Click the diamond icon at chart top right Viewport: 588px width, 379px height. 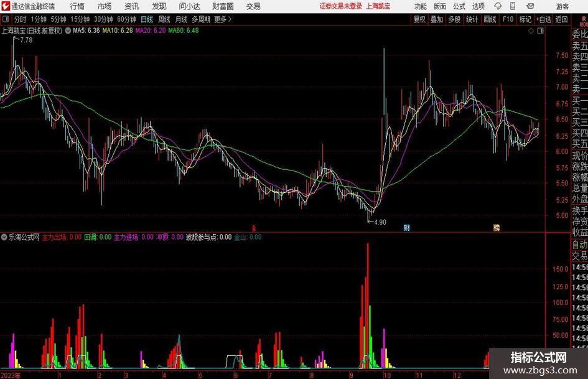click(x=531, y=31)
